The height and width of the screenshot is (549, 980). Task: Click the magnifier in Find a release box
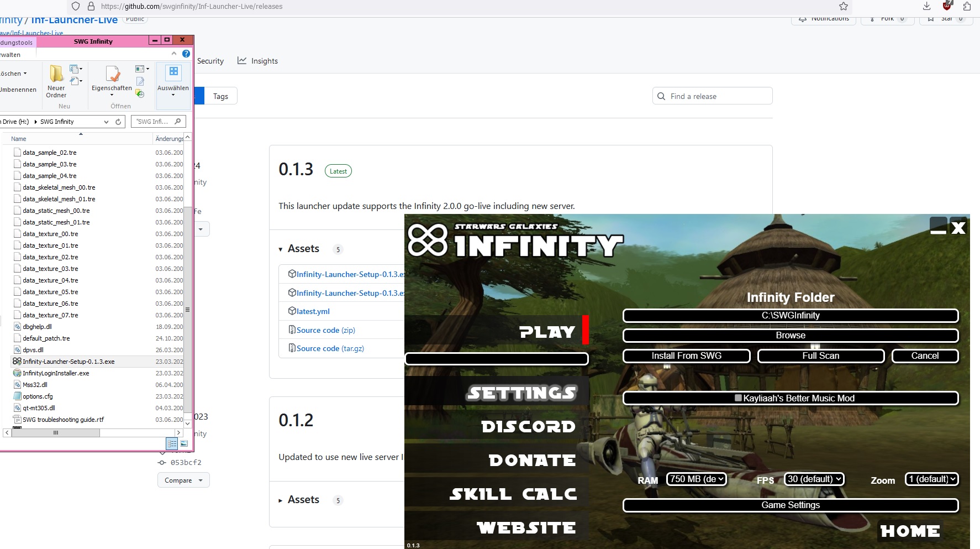(x=661, y=96)
